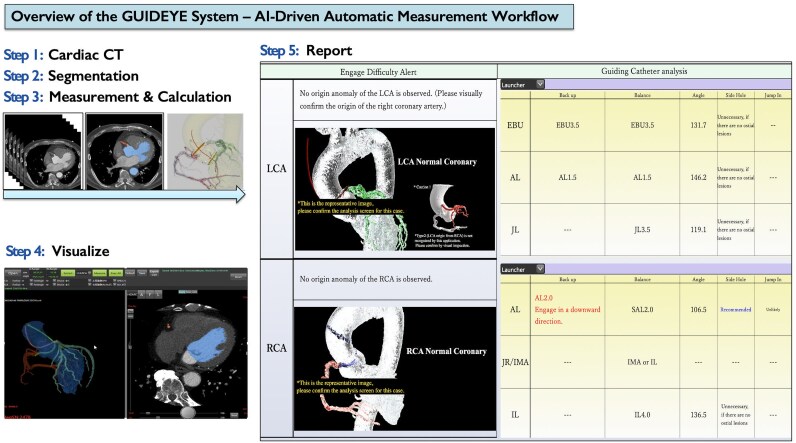This screenshot has height=443, width=796.
Task: Click the first green button in the viewer toolbar
Action: (x=68, y=273)
